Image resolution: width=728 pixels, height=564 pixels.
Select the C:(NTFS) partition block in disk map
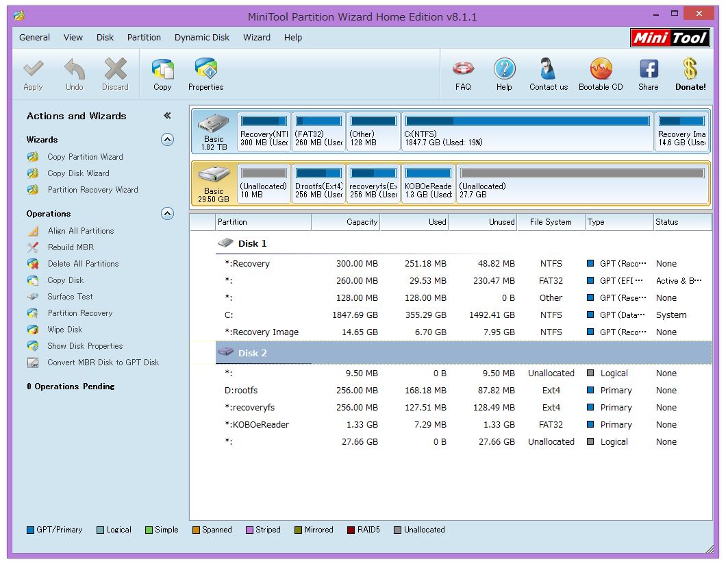pos(527,132)
